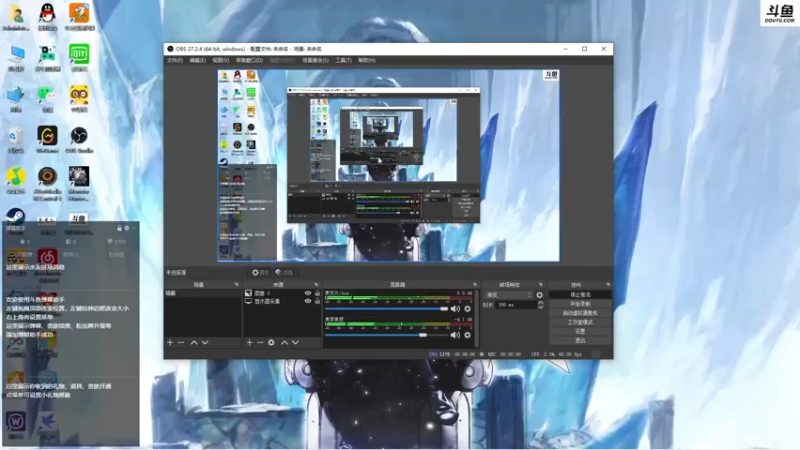The height and width of the screenshot is (450, 800).
Task: Toggle visibility eye for the Image source
Action: pyautogui.click(x=308, y=293)
